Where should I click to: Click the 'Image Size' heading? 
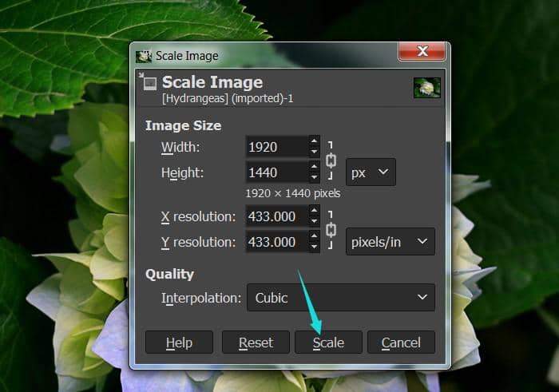point(183,125)
